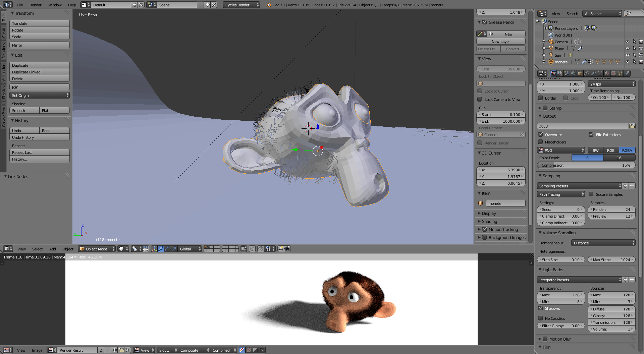The width and height of the screenshot is (644, 354).
Task: Open the Path Tracing integrator dropdown
Action: coord(561,194)
